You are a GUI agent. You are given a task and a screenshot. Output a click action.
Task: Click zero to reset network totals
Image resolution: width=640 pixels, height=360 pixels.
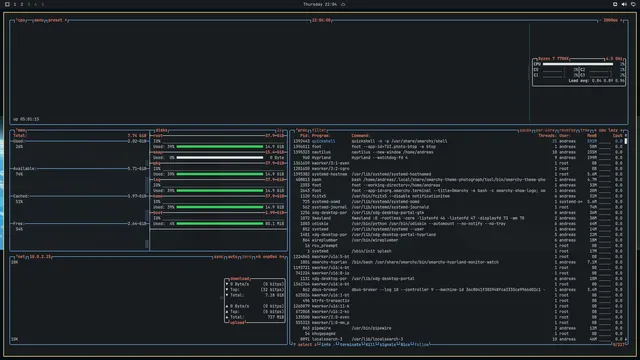tap(247, 257)
